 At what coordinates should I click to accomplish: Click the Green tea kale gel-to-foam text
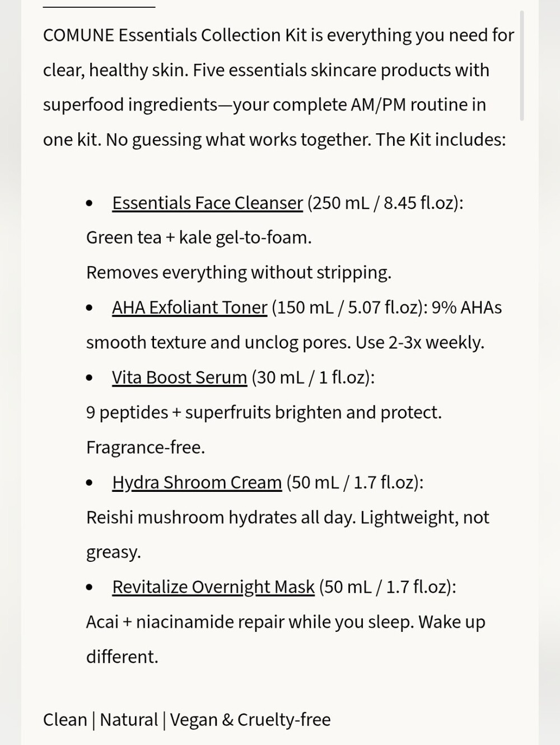(199, 238)
